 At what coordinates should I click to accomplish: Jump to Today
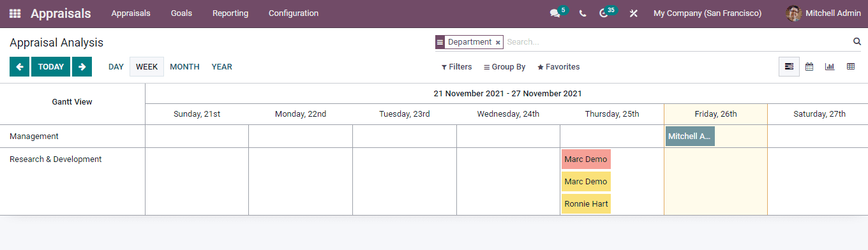point(51,66)
